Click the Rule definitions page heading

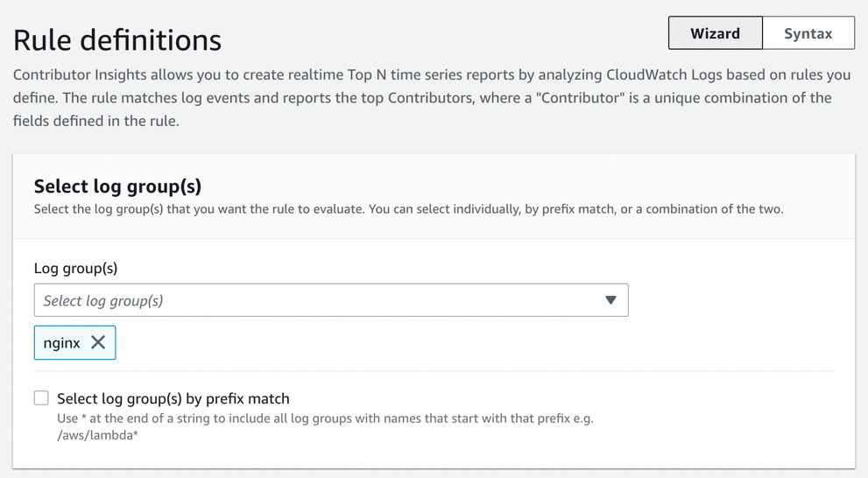(117, 40)
